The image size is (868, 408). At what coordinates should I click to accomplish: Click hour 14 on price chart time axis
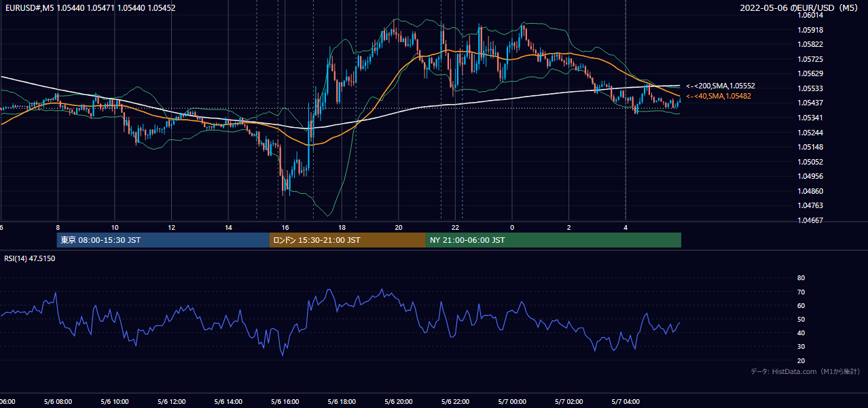click(228, 227)
